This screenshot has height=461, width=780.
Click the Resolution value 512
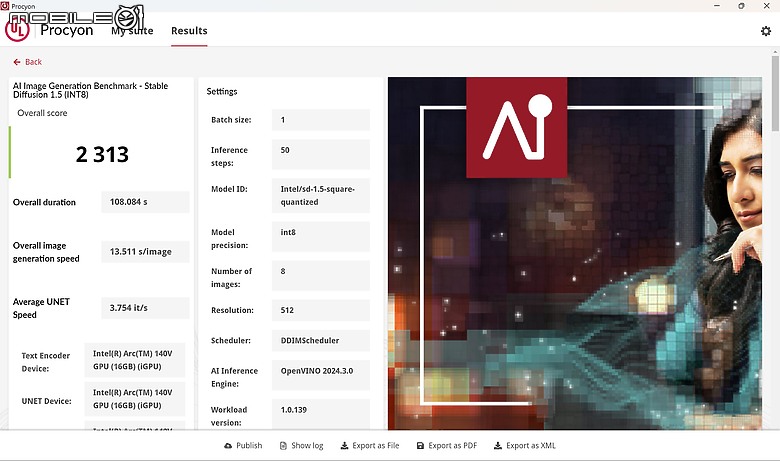[321, 310]
